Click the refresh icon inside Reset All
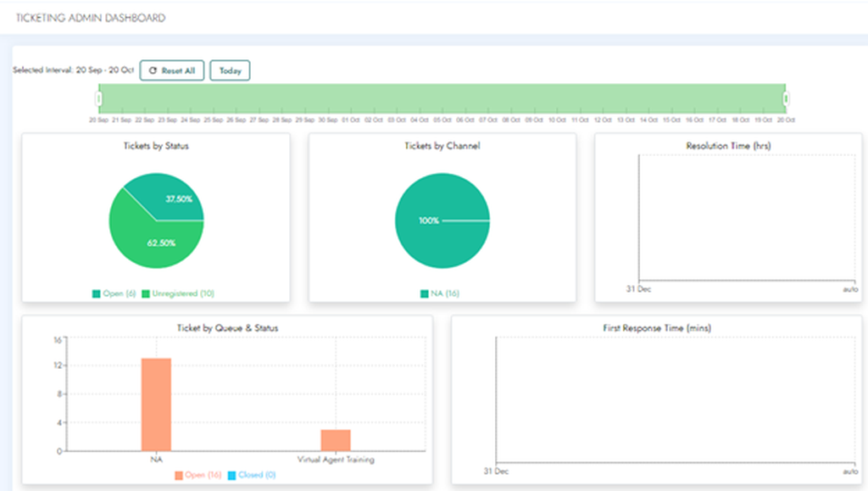Screen dimensions: 868x491 tap(152, 70)
